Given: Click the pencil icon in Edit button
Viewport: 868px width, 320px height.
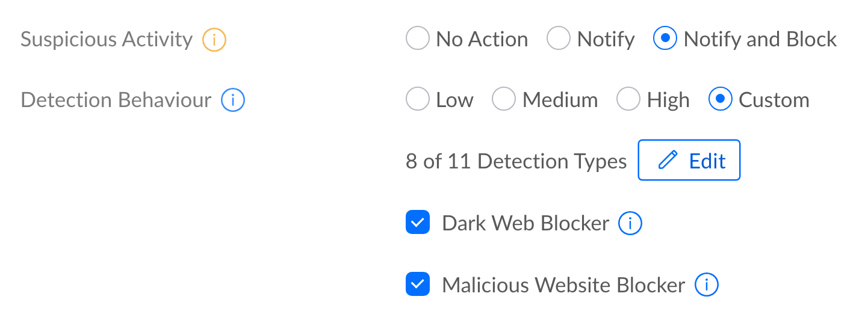Looking at the screenshot, I should point(668,161).
